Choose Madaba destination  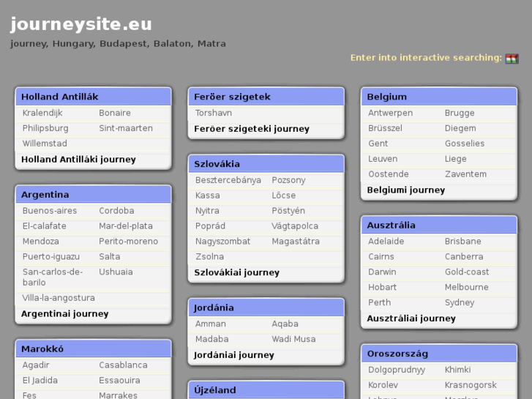[x=212, y=339]
